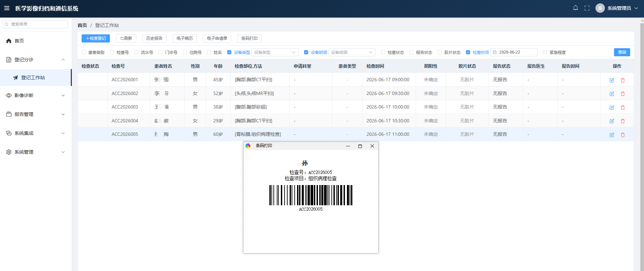Maximize the 条码打印 window
Image resolution: width=644 pixels, height=271 pixels.
[x=360, y=146]
